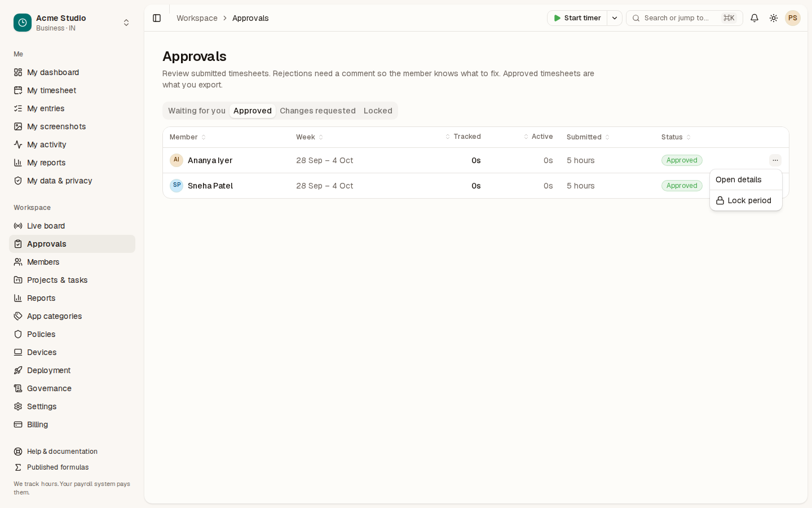The height and width of the screenshot is (508, 812).
Task: Sort table by Status column
Action: [676, 137]
